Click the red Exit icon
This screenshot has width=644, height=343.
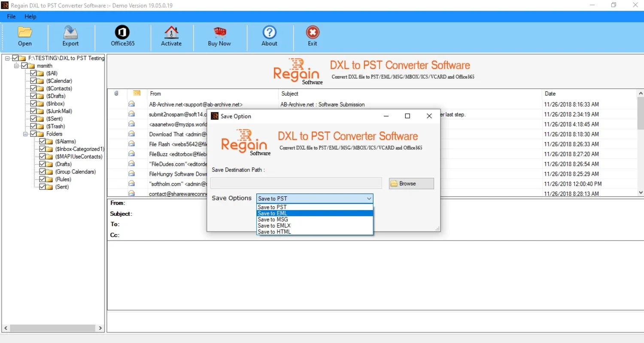[313, 33]
